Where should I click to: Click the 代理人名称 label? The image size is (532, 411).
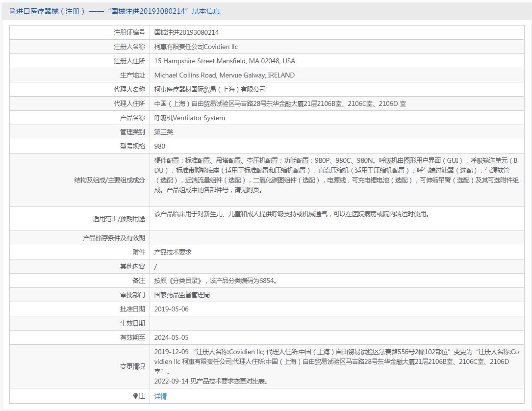[129, 90]
